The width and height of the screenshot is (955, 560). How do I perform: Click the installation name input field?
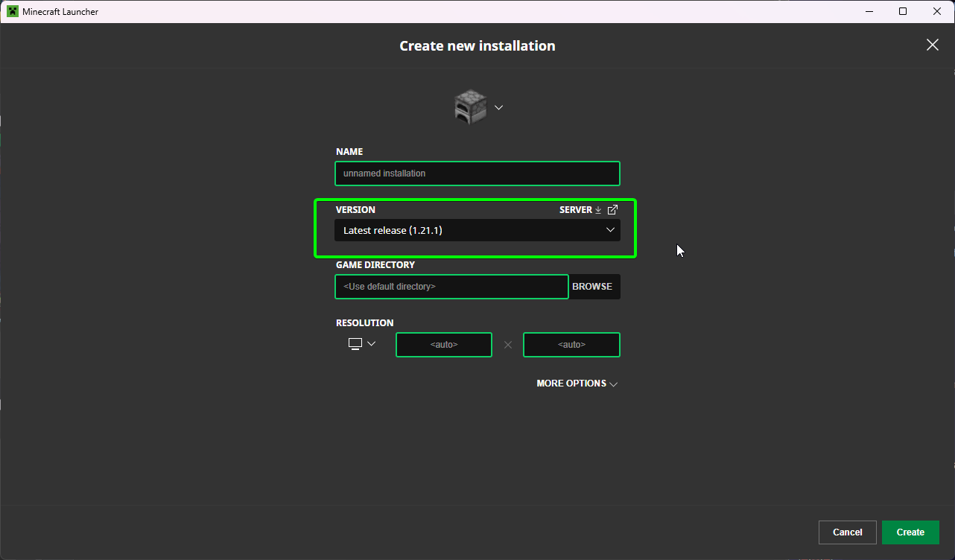(477, 174)
